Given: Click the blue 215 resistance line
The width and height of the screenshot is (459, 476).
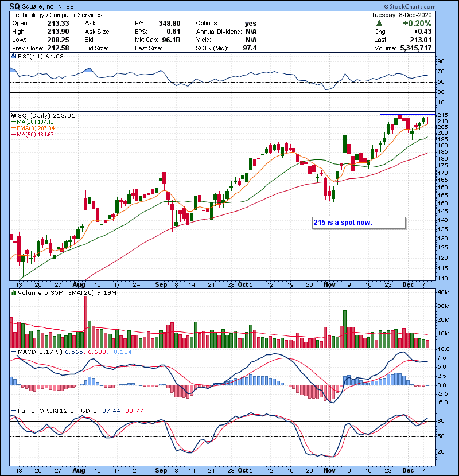Looking at the screenshot, I should (408, 115).
